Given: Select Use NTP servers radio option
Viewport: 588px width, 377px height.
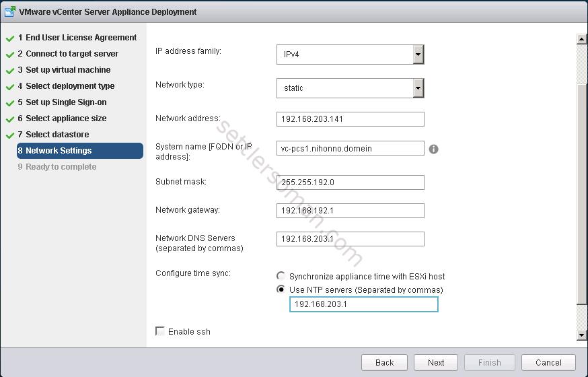Looking at the screenshot, I should click(x=281, y=289).
